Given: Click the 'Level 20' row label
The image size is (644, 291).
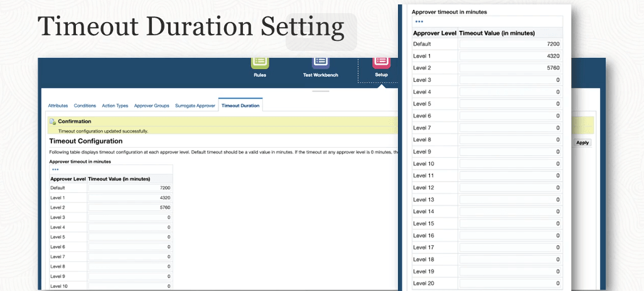Looking at the screenshot, I should 424,283.
